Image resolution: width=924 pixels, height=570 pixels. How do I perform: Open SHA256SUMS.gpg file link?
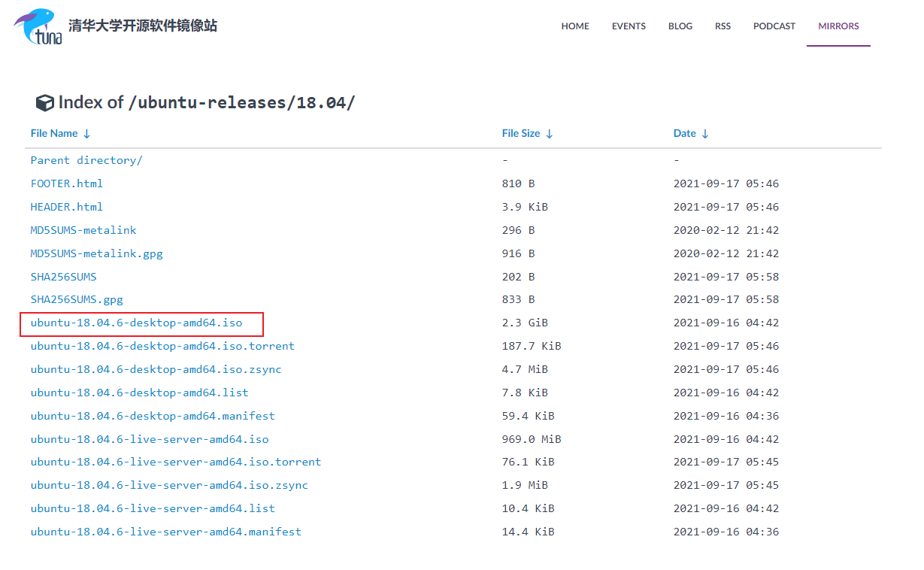[x=77, y=299]
